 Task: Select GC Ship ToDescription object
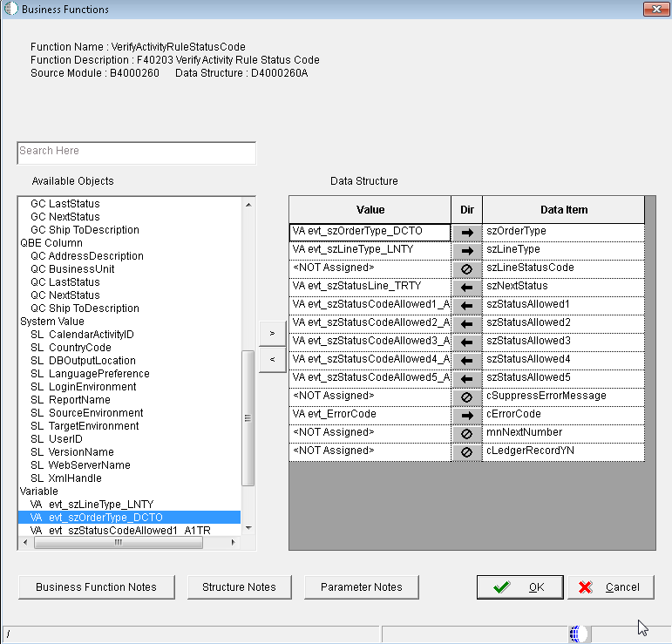pyautogui.click(x=85, y=230)
